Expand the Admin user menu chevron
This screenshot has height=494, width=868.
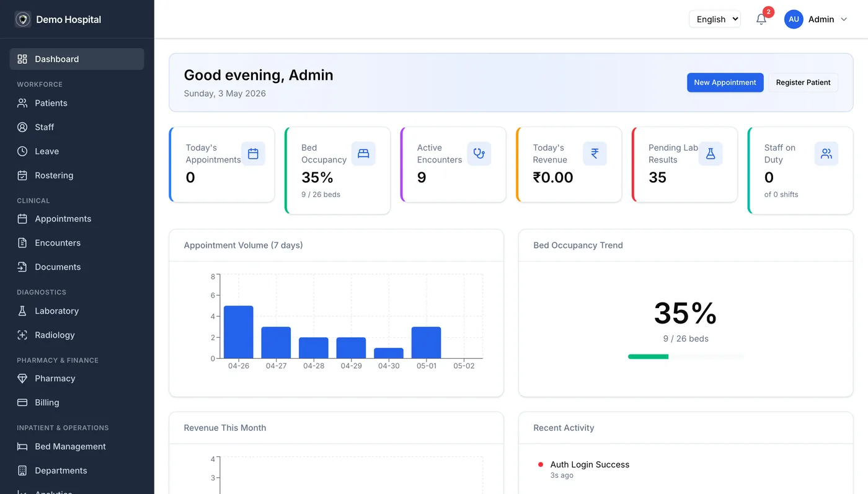843,19
